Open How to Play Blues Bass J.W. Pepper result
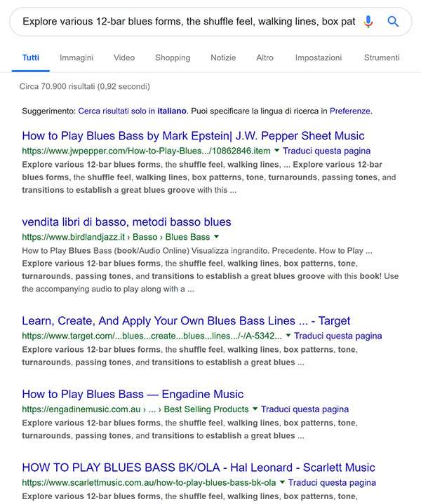421x504 pixels. click(193, 136)
